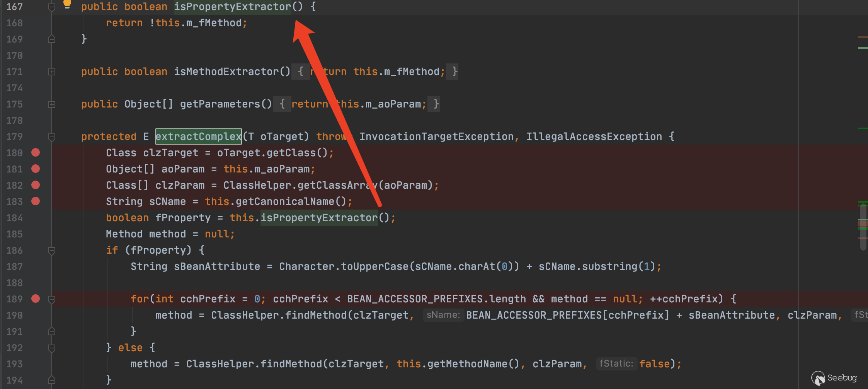Click the yellow lightbulb intention icon
868x389 pixels.
67,4
